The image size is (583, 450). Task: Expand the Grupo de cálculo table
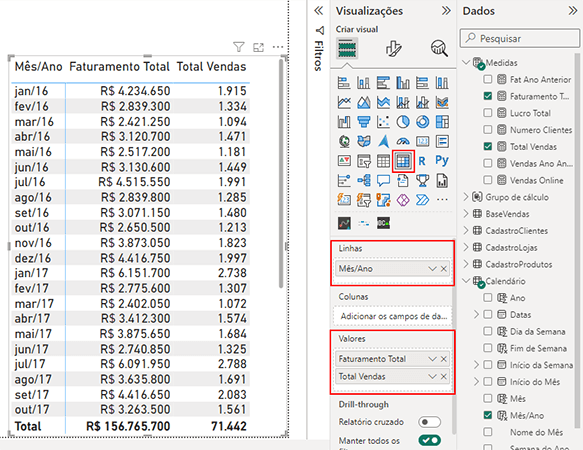pyautogui.click(x=466, y=197)
